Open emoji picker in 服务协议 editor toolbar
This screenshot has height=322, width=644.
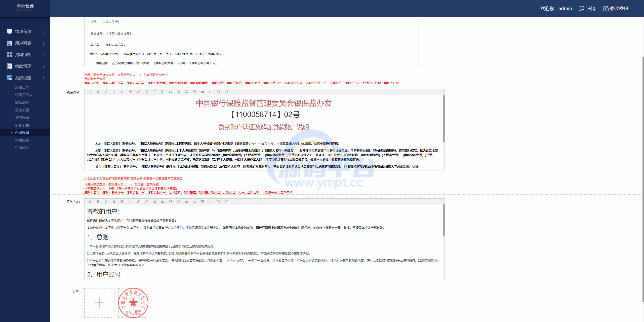pos(178,201)
